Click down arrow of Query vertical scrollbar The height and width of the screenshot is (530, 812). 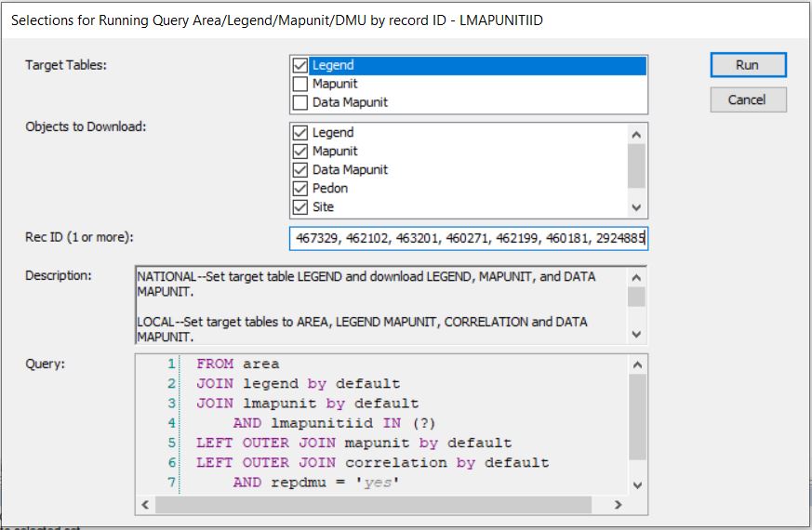point(637,485)
